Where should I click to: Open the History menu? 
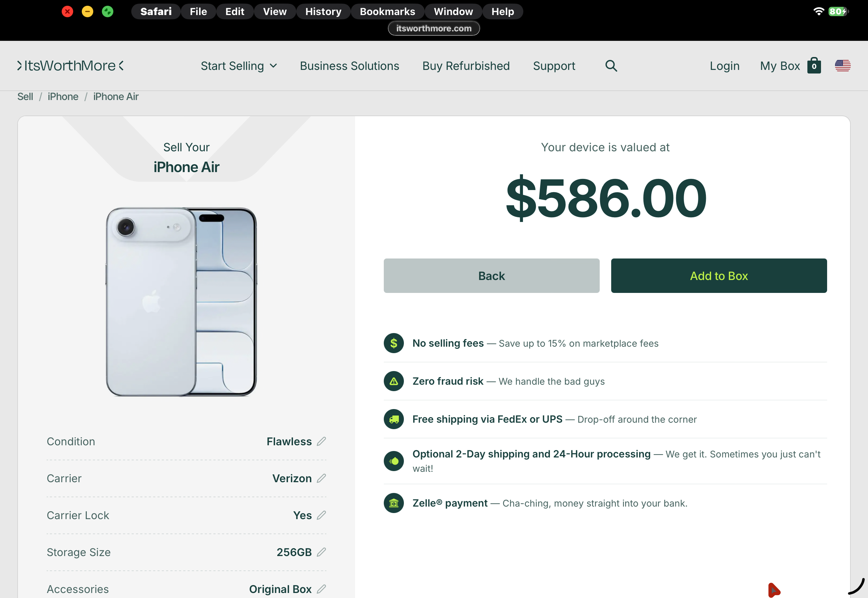[x=323, y=11]
